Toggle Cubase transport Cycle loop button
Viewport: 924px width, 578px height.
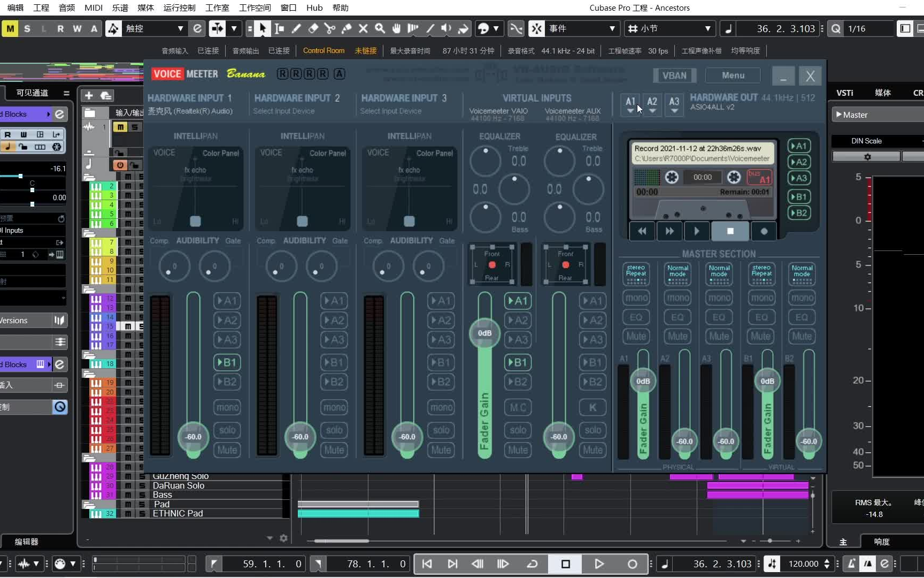pyautogui.click(x=532, y=564)
